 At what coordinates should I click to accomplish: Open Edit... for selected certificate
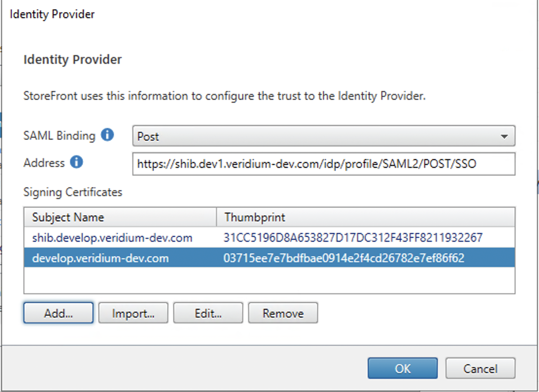[x=208, y=313]
